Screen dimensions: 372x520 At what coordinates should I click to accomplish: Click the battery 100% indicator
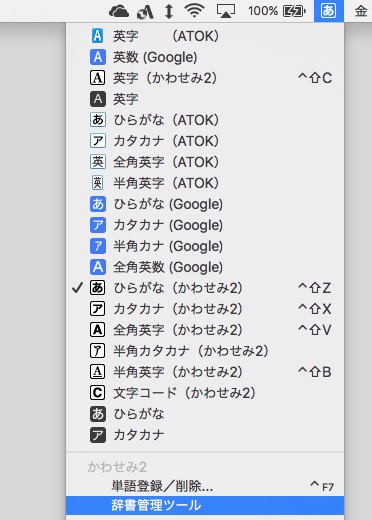pyautogui.click(x=277, y=11)
